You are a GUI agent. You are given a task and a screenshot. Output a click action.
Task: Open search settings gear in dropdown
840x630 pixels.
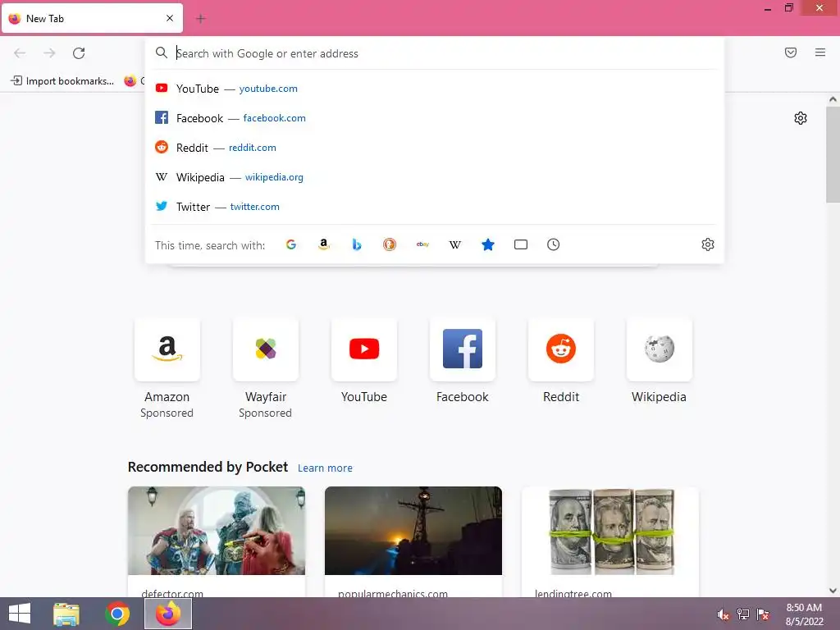click(x=708, y=244)
